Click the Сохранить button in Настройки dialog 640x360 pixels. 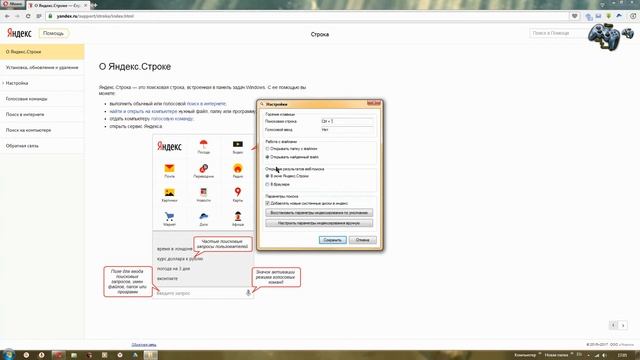click(x=333, y=240)
